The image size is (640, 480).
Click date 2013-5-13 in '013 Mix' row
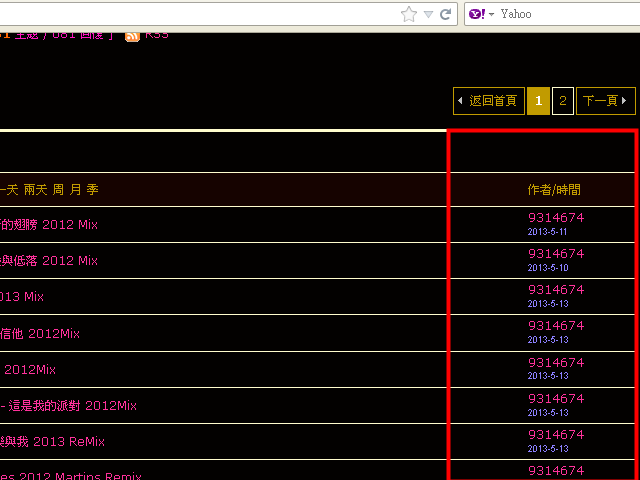tap(548, 304)
